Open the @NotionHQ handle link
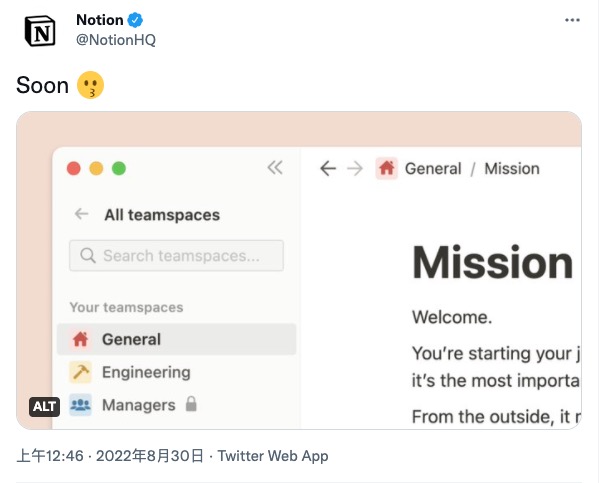600x483 pixels. 116,39
